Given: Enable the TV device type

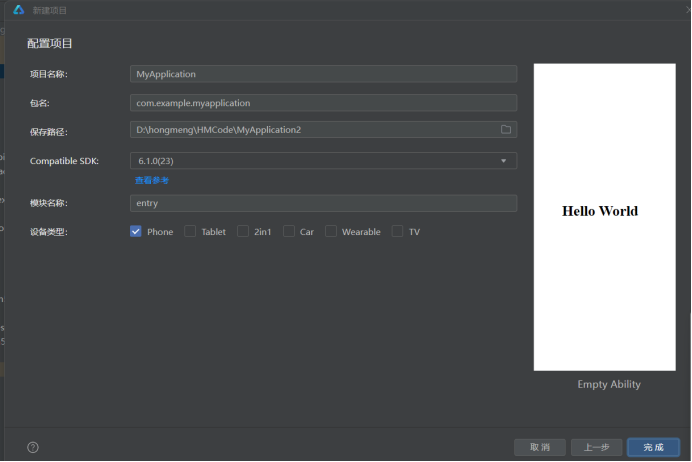Looking at the screenshot, I should pos(397,231).
